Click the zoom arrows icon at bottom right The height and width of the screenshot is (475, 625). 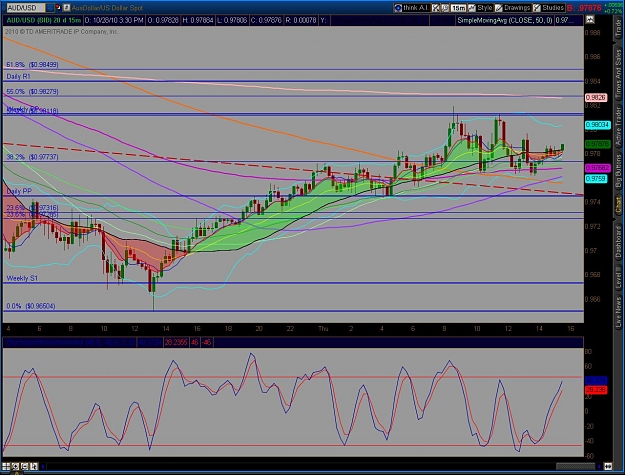coord(608,466)
